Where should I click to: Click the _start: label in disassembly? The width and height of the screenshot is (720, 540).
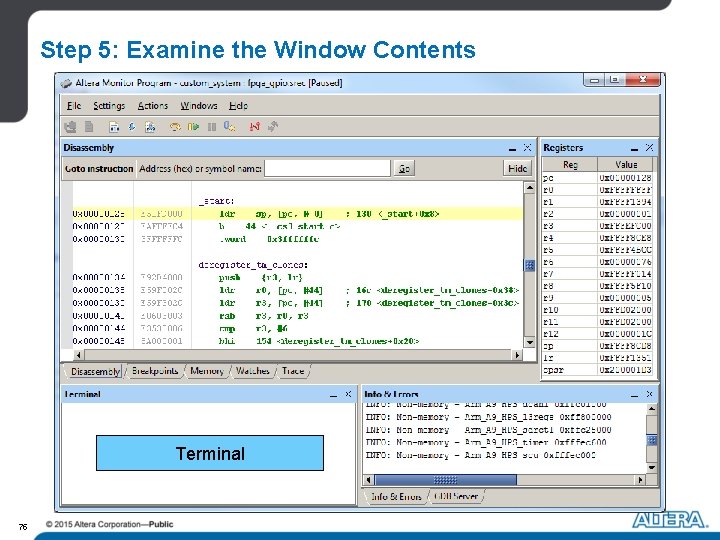pos(216,201)
